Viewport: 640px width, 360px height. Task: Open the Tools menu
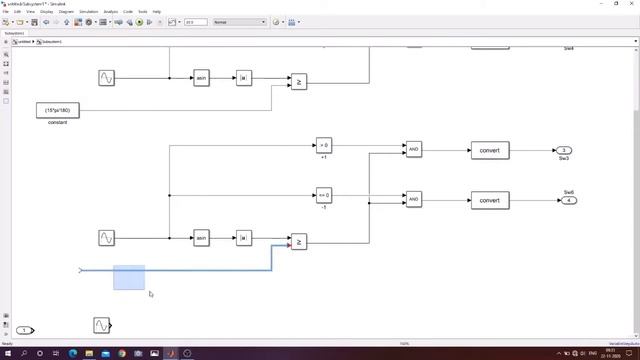[x=142, y=12]
